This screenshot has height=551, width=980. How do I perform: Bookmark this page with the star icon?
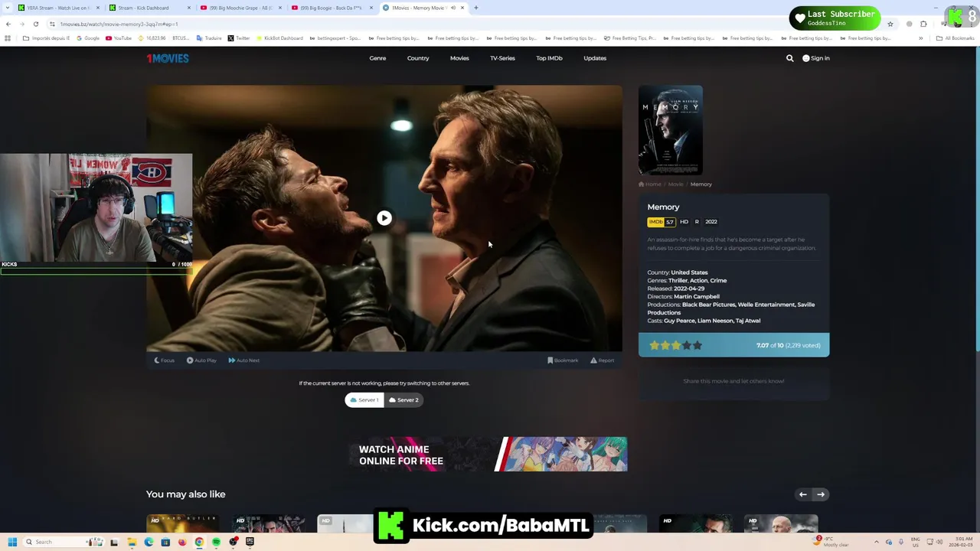890,24
